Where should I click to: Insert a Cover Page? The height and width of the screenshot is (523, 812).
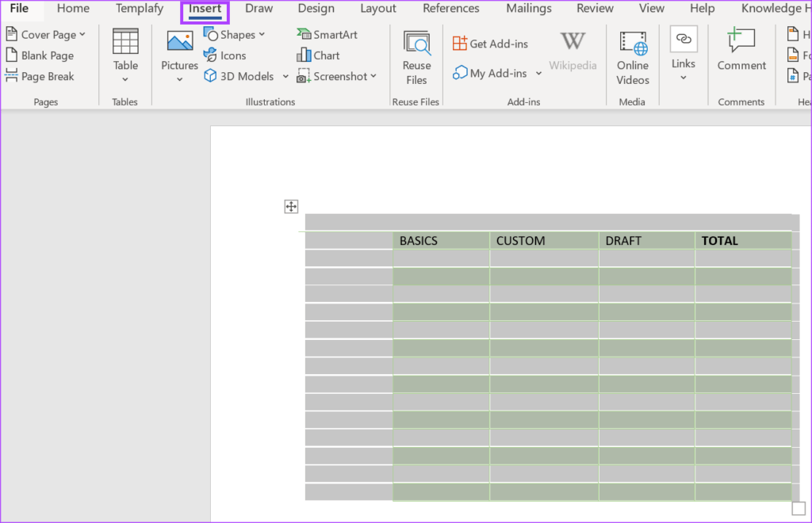(x=44, y=34)
